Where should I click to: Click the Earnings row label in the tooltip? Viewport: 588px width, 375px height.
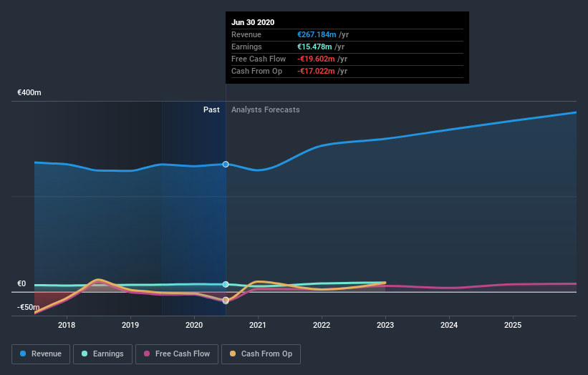coord(247,47)
